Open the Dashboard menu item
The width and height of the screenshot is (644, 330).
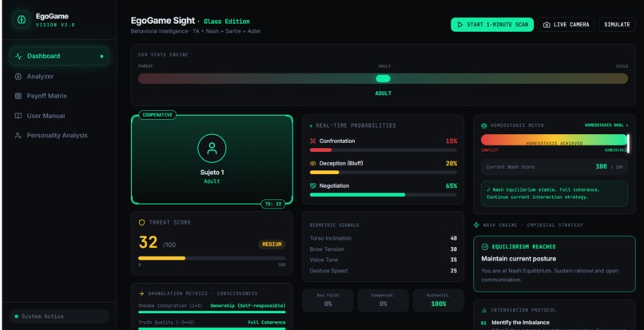click(59, 56)
